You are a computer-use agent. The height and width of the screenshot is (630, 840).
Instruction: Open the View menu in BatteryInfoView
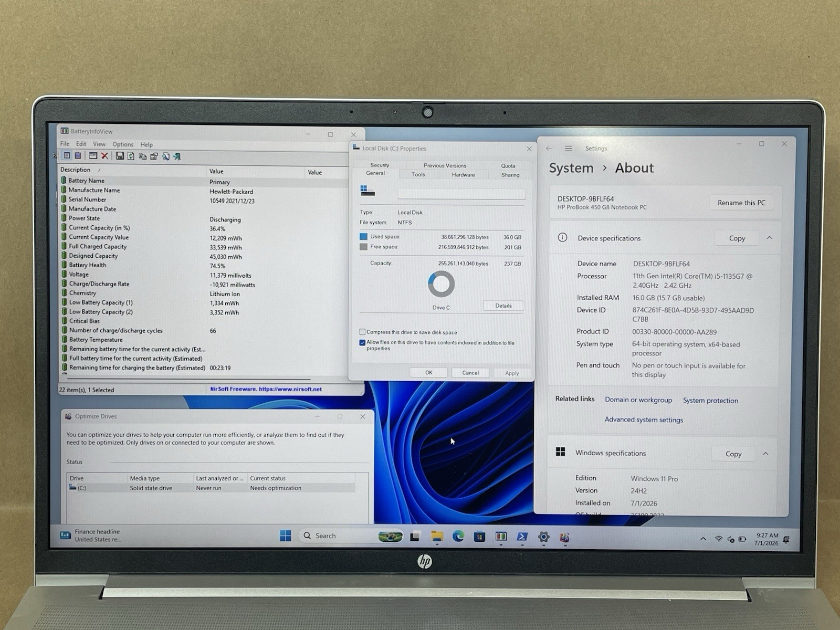tap(99, 144)
